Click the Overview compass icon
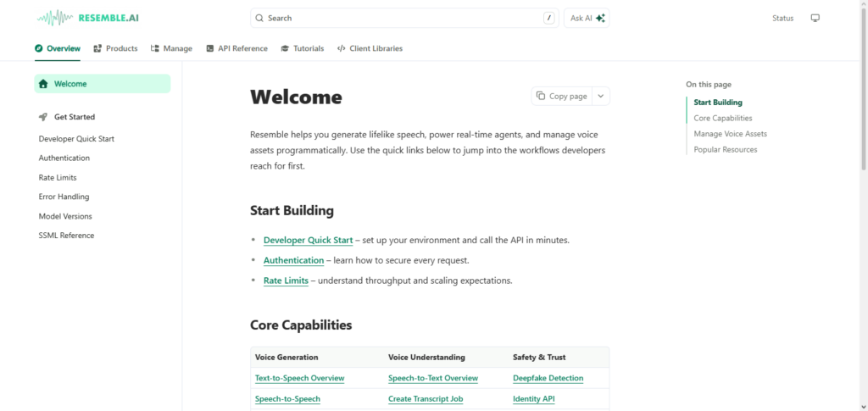Image resolution: width=868 pixels, height=411 pixels. 39,48
